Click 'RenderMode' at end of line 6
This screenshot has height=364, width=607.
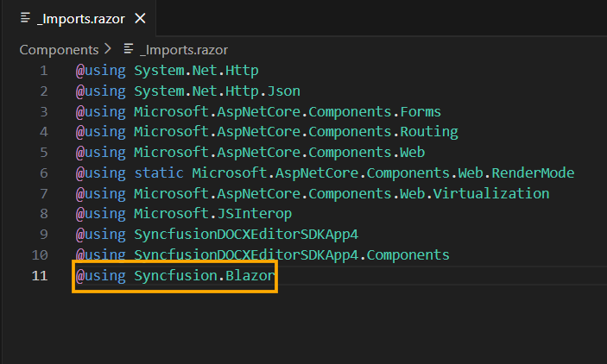pos(533,173)
